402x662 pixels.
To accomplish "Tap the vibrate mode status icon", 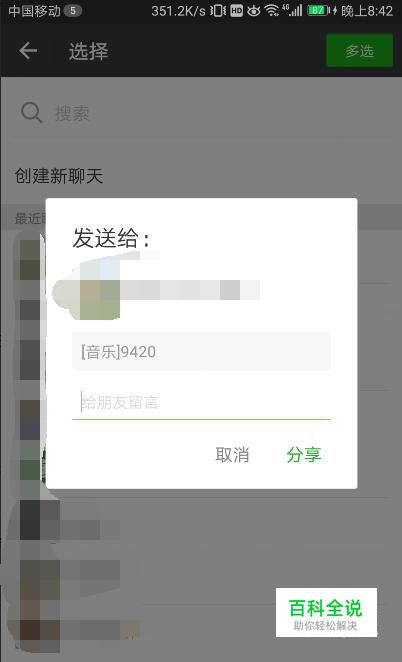I will [218, 11].
